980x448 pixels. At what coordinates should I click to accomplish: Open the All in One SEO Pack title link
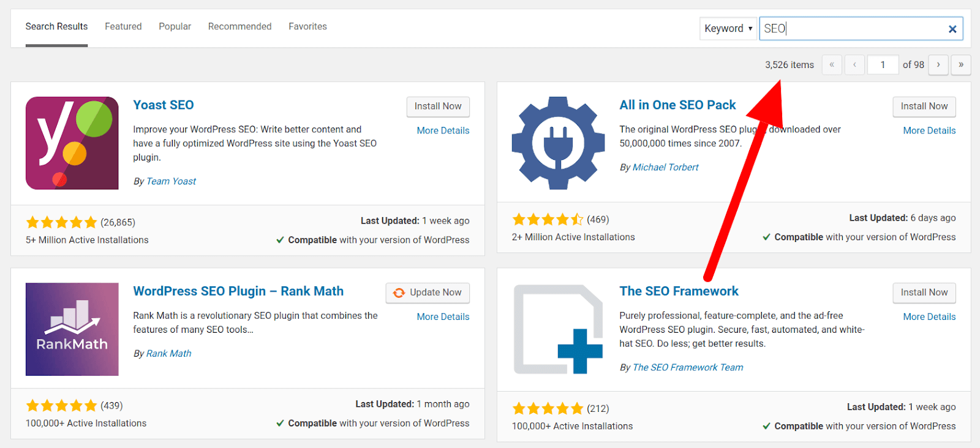tap(677, 105)
